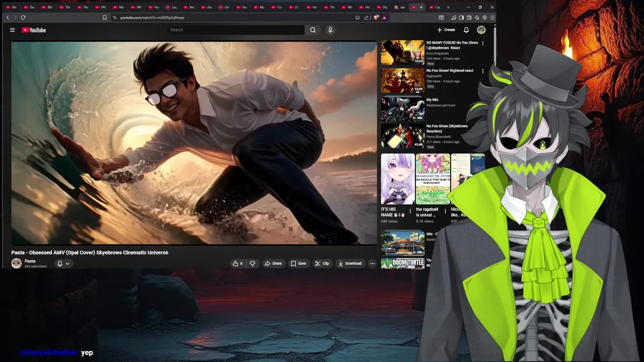The image size is (644, 362).
Task: Open 'SO MANY FOXUS! No Fox Given' thumbnail
Action: 403,52
